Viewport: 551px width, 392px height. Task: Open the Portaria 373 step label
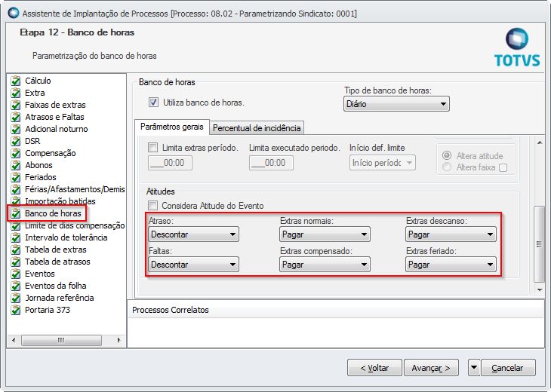click(48, 310)
